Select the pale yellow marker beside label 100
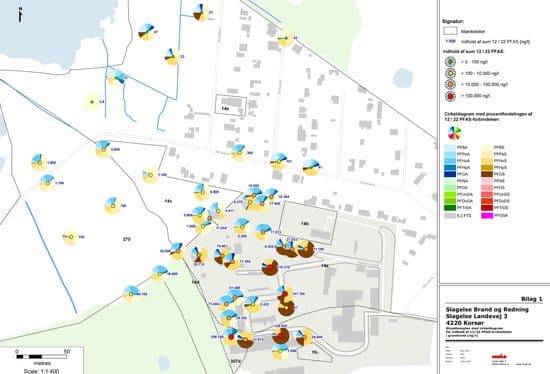This screenshot has height=374, width=550. (x=71, y=237)
